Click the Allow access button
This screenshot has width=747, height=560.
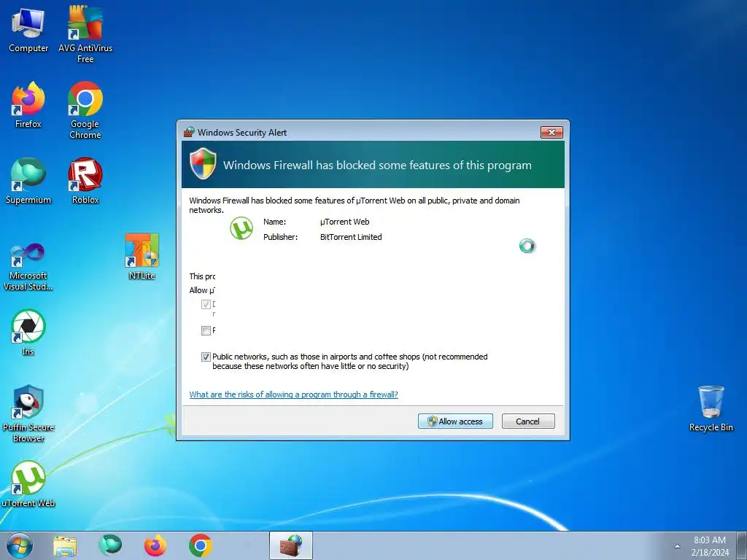point(455,421)
